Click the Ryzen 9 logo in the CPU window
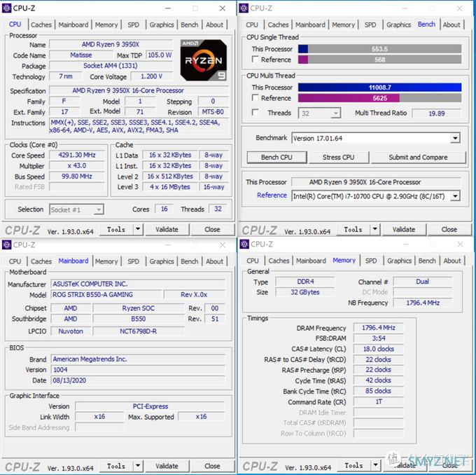Viewport: 476px width, 475px height. pos(204,60)
